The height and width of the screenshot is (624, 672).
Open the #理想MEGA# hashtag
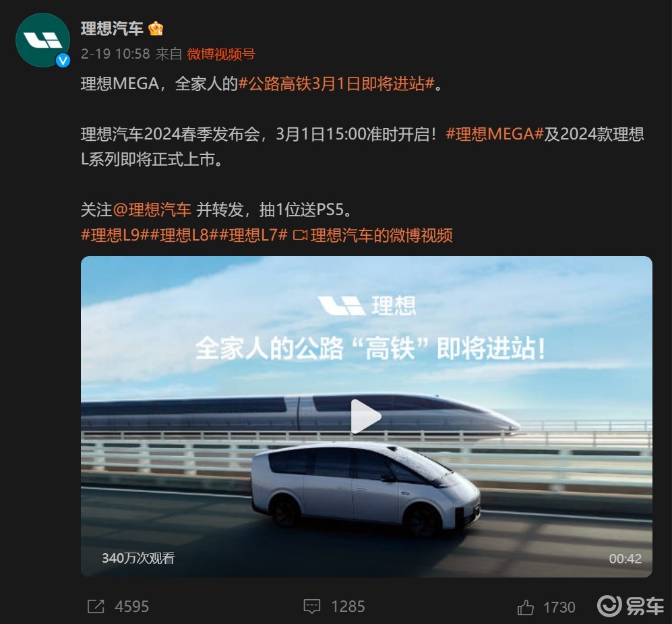tap(495, 134)
